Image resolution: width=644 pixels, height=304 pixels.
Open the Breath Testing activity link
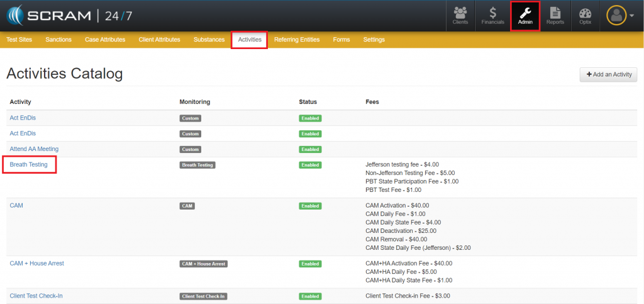click(x=30, y=165)
